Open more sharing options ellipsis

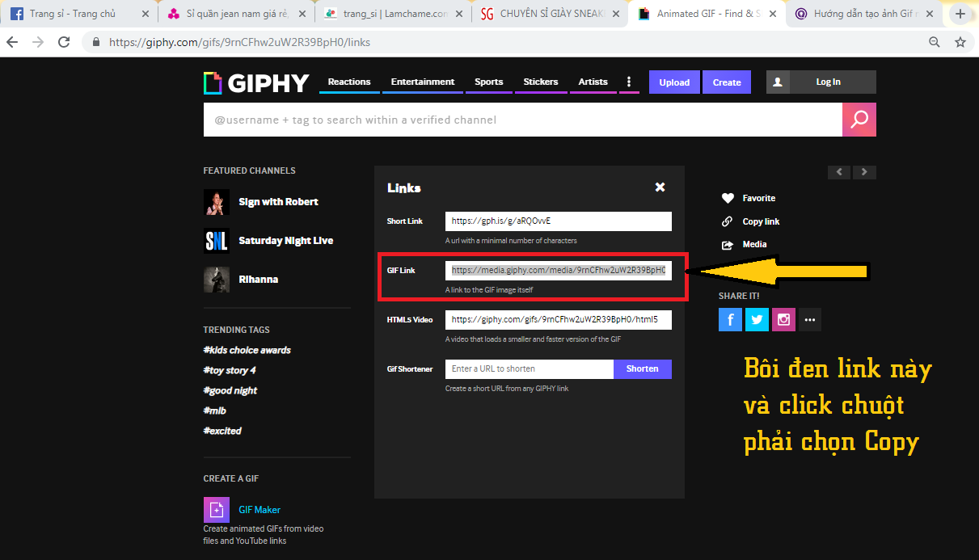[810, 320]
